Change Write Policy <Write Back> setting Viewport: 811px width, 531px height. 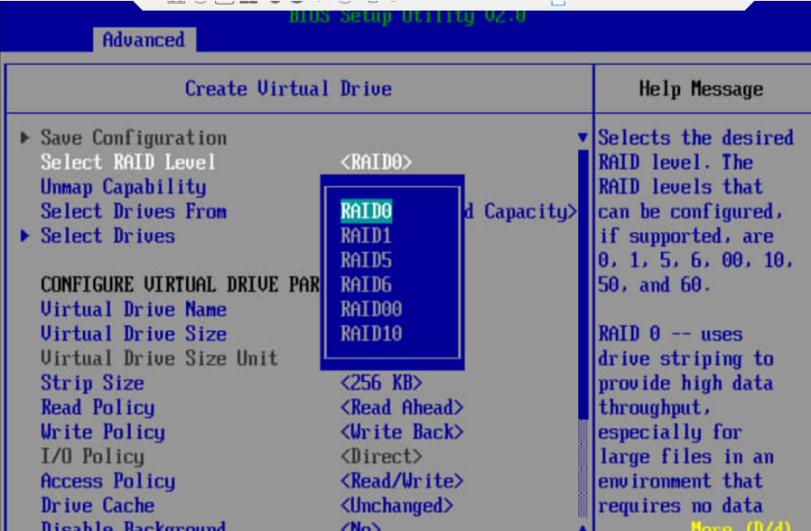(402, 432)
